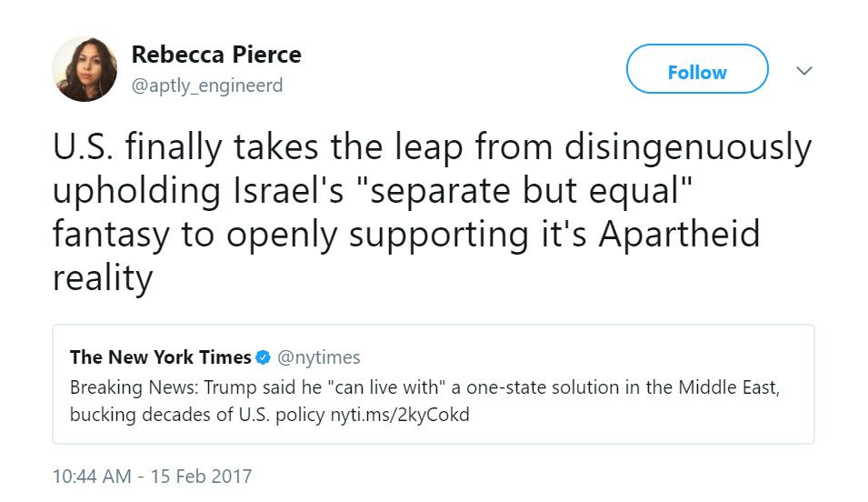Open the Rebecca Pierce display name link
868x502 pixels.
click(x=215, y=55)
